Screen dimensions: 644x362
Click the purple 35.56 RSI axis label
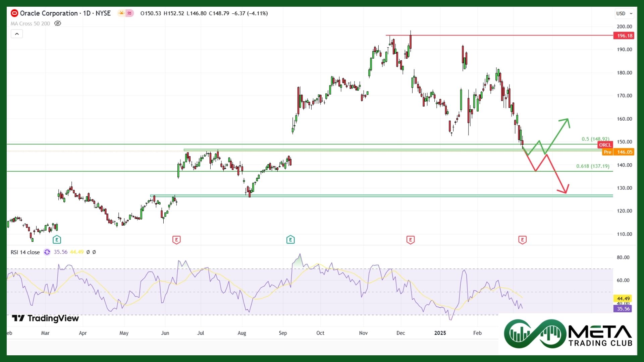click(623, 309)
